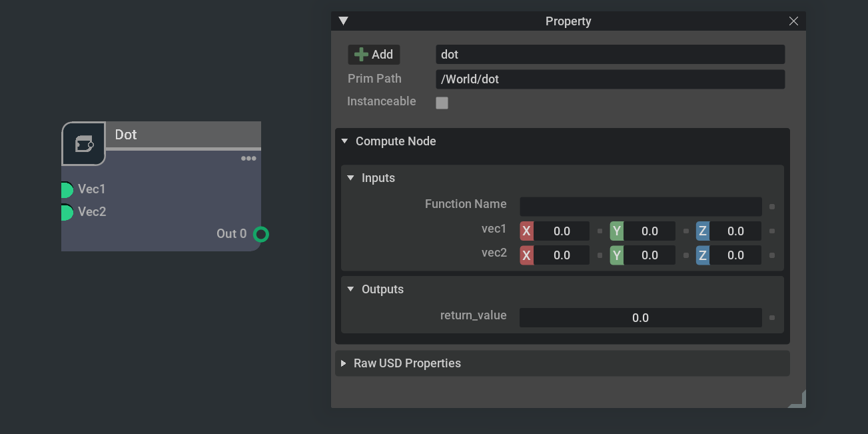
Task: Click the Vec1 input port connector
Action: 66,190
